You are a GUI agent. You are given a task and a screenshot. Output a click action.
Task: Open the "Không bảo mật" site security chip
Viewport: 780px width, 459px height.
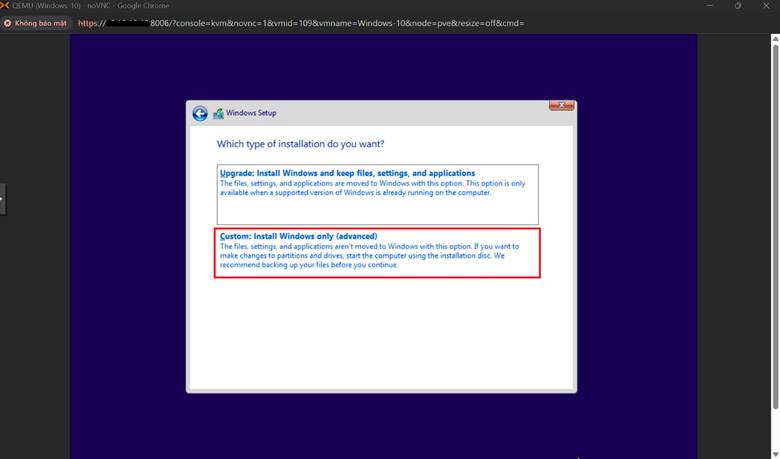click(36, 22)
